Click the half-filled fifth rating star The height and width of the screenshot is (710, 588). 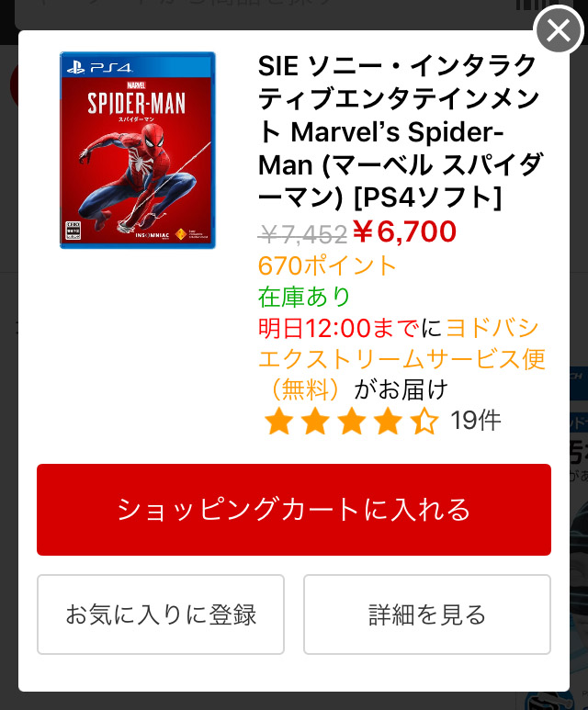tap(424, 421)
